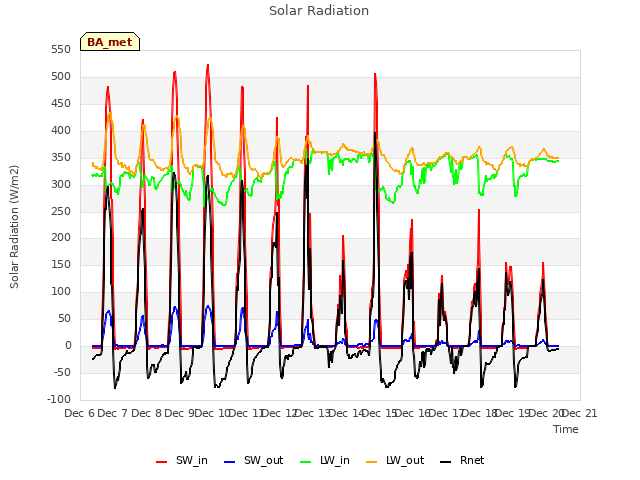Click the Solar Radiation (W/m2) y-axis label
This screenshot has width=640, height=480.
14,227
